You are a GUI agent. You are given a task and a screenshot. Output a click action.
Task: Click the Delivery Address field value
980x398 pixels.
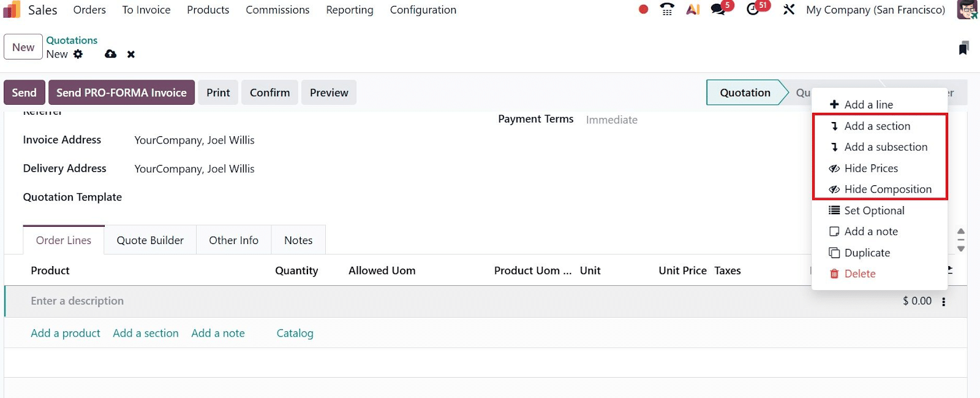point(194,169)
